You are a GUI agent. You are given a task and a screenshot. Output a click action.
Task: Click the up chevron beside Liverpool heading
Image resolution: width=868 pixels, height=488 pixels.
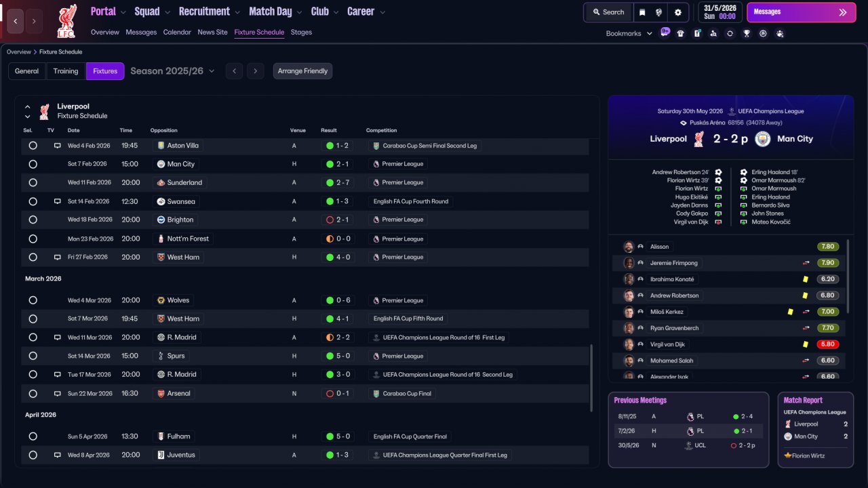[x=28, y=106]
